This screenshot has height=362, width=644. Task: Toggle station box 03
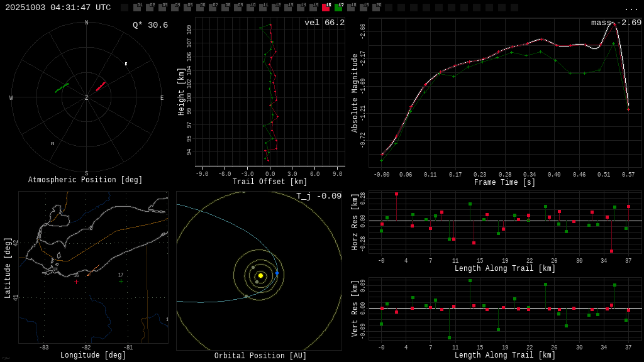(x=162, y=8)
